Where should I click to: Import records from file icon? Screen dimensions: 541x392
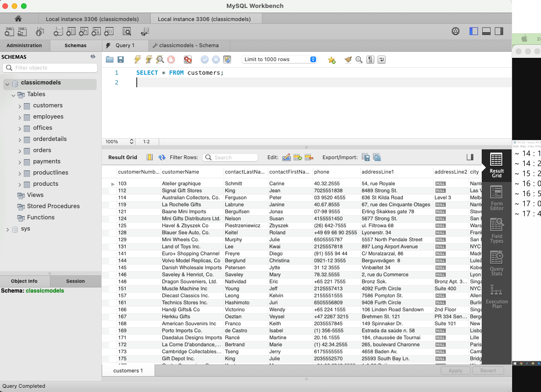pos(377,157)
